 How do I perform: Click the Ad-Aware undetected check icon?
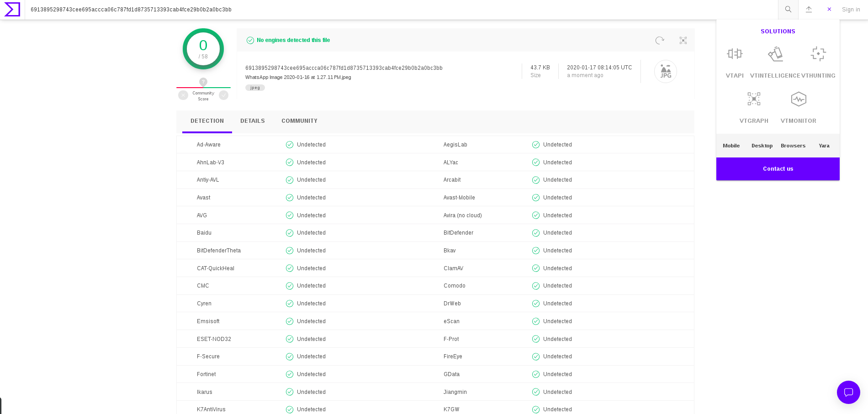(x=290, y=145)
